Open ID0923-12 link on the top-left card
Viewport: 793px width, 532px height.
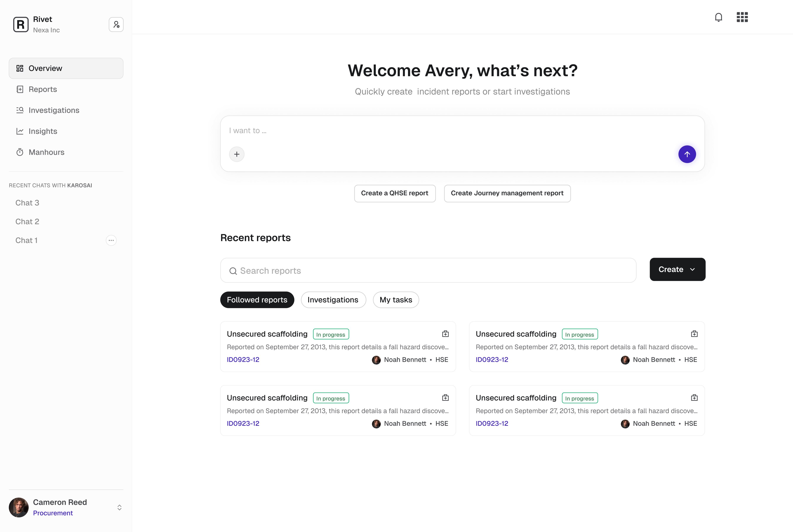tap(243, 360)
